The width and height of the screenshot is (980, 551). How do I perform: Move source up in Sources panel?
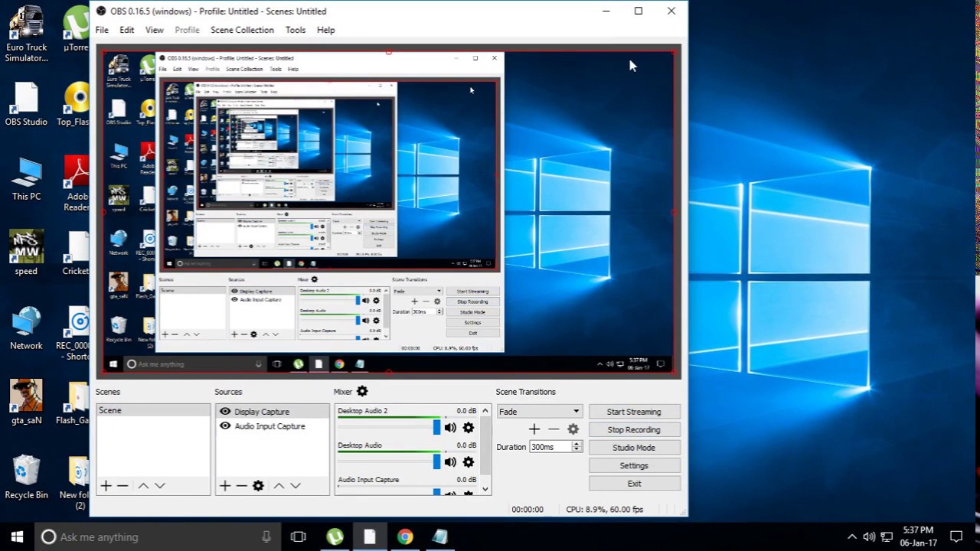pyautogui.click(x=279, y=485)
